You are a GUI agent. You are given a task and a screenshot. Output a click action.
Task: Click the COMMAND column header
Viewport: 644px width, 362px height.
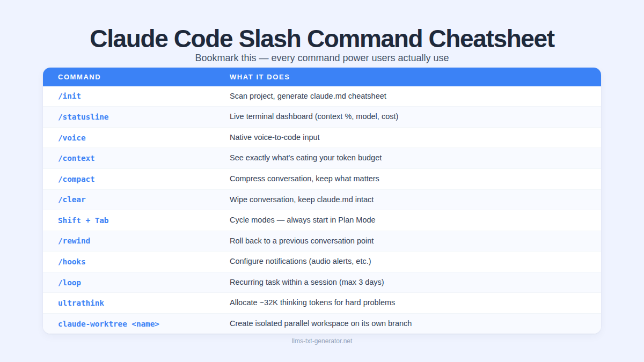click(79, 77)
